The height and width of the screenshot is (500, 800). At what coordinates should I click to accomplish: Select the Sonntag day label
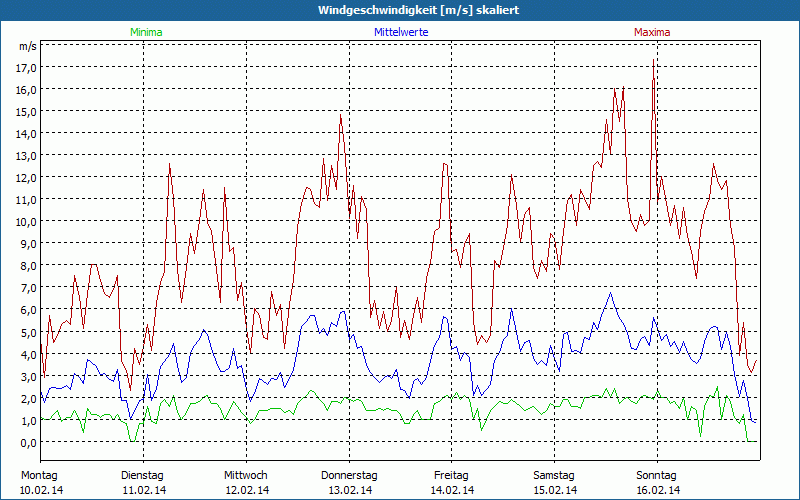(657, 475)
